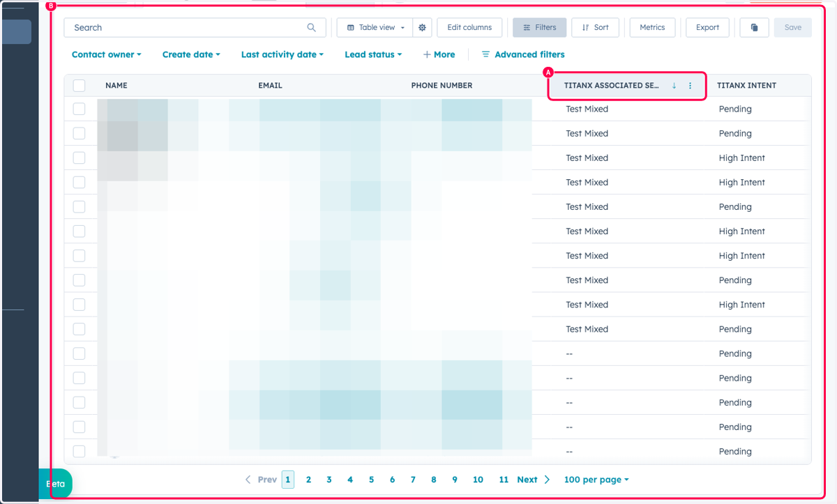Go to page 2
Image resolution: width=837 pixels, height=504 pixels.
(x=308, y=480)
